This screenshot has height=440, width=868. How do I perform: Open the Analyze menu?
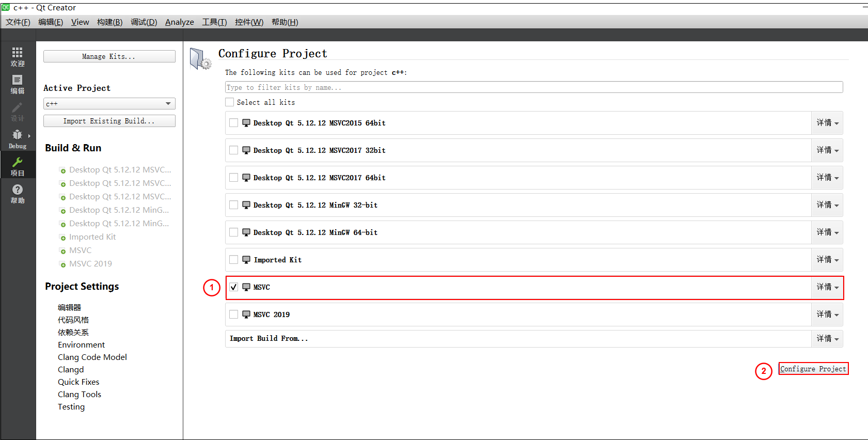pyautogui.click(x=180, y=22)
